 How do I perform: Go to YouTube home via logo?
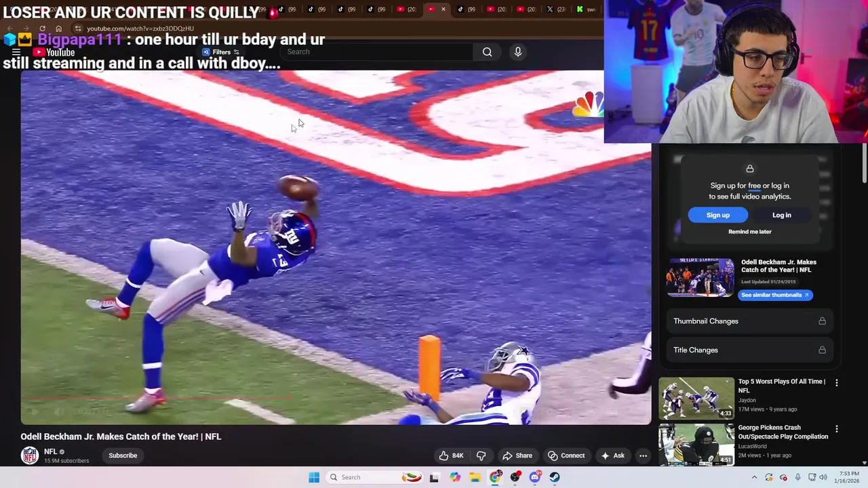tap(54, 52)
